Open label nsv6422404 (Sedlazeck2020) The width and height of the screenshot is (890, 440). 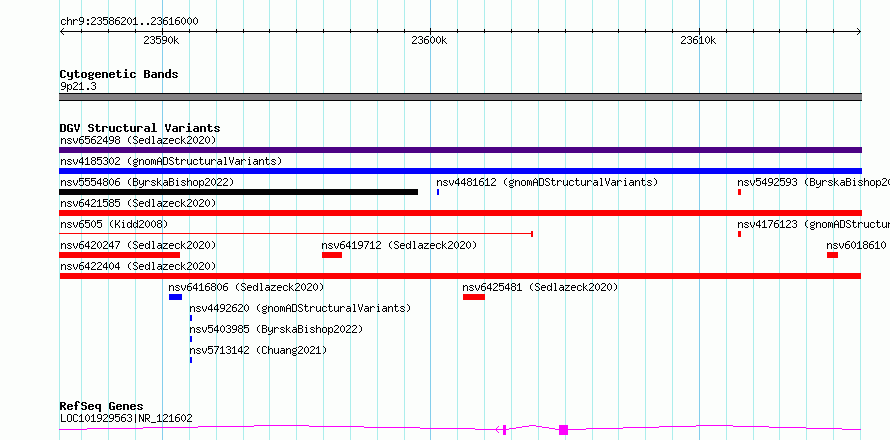(x=138, y=266)
